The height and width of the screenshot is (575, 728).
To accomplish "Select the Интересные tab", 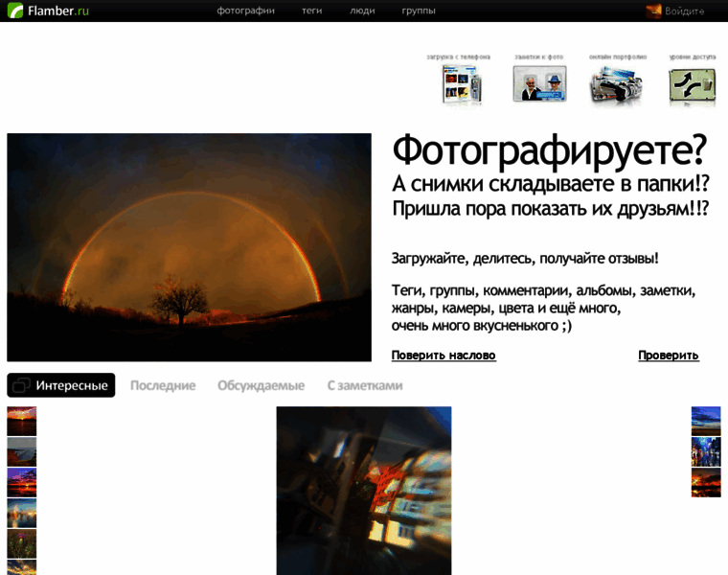I will tap(60, 385).
